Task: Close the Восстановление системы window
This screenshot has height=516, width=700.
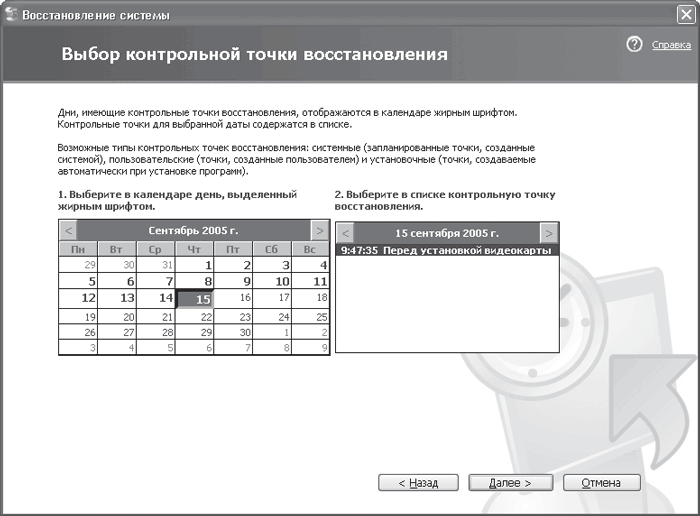Action: click(x=686, y=15)
